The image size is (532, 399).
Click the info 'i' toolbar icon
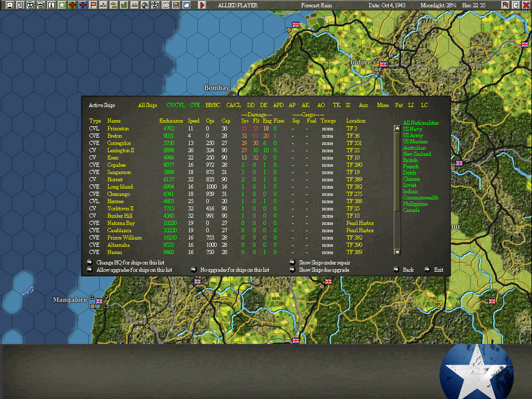coord(51,5)
